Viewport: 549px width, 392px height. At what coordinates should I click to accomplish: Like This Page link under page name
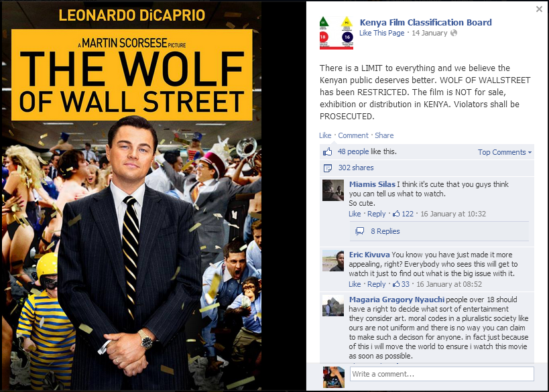[381, 33]
